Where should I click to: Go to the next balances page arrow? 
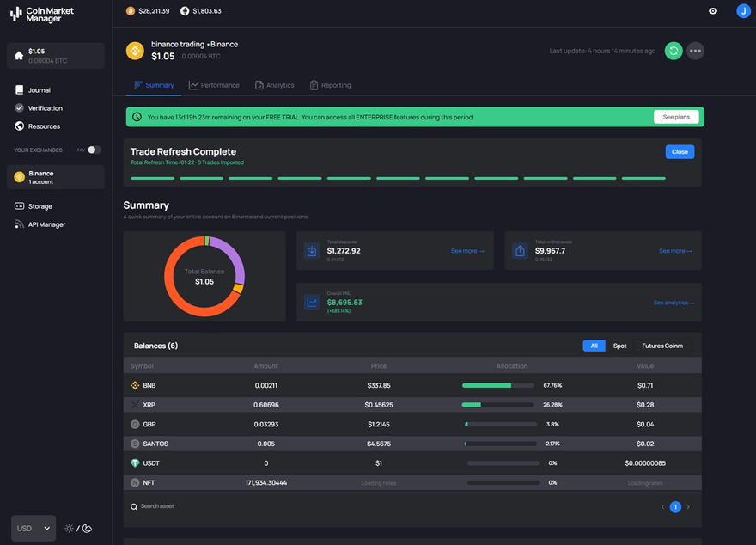click(687, 506)
